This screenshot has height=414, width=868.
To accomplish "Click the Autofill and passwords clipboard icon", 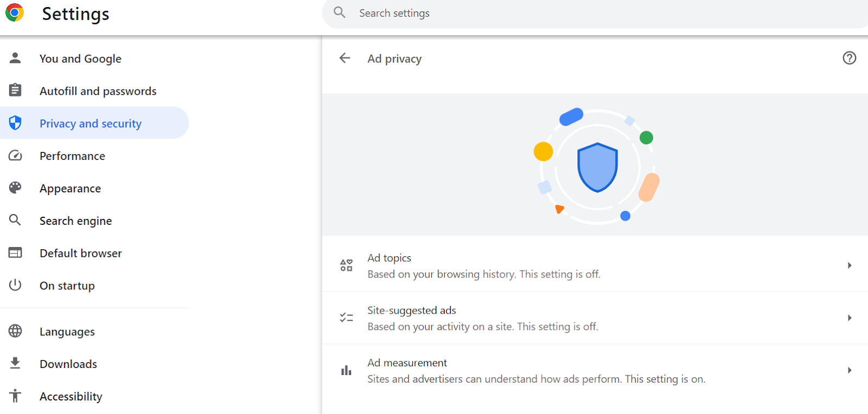I will coord(15,90).
